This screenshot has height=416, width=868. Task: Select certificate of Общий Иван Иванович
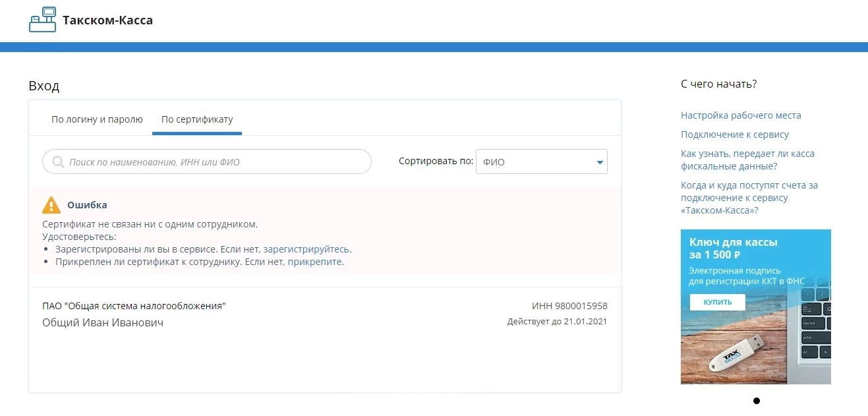click(x=324, y=314)
